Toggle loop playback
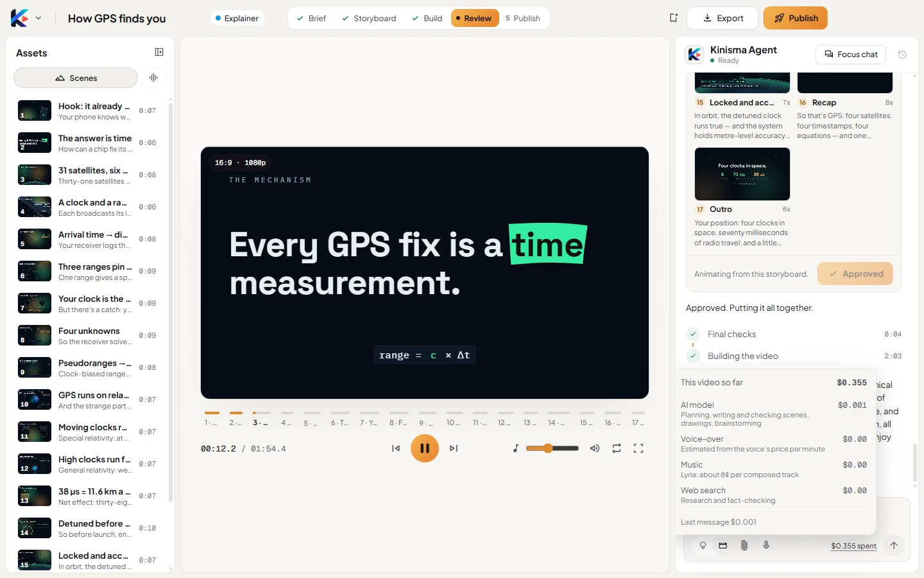Image resolution: width=924 pixels, height=578 pixels. coord(617,448)
